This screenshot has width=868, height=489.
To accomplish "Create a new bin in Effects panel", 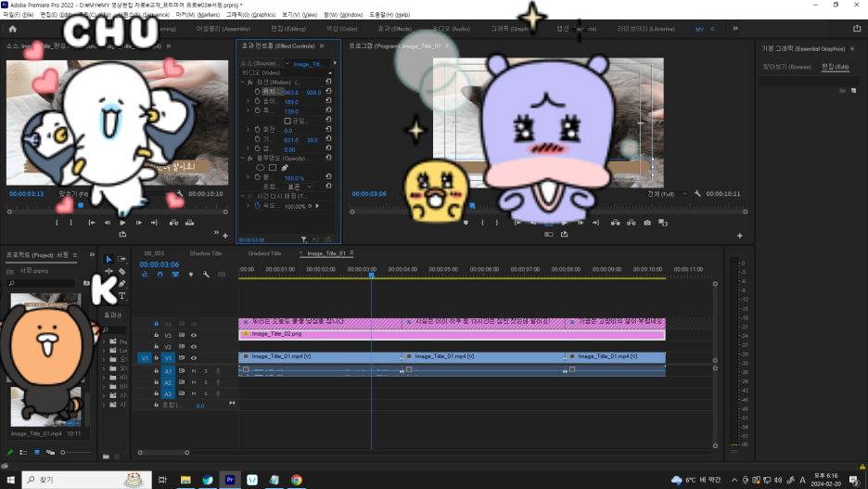I will point(106,457).
